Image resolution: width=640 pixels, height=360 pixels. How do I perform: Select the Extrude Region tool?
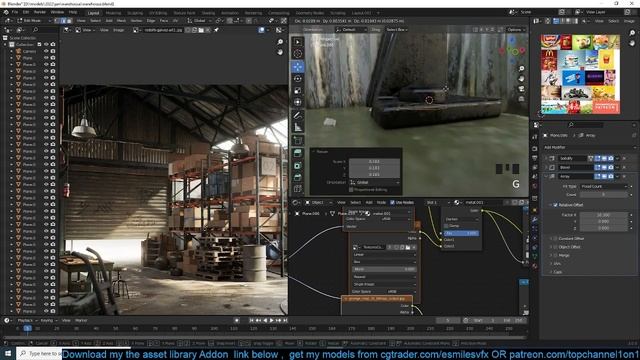(x=298, y=153)
